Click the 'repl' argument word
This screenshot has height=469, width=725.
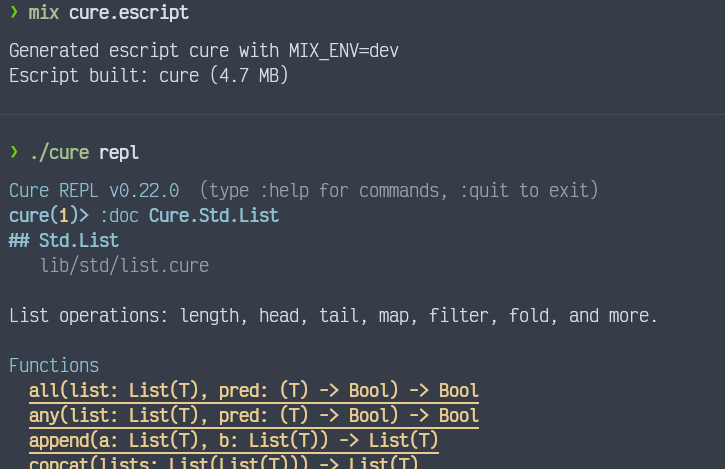(119, 153)
